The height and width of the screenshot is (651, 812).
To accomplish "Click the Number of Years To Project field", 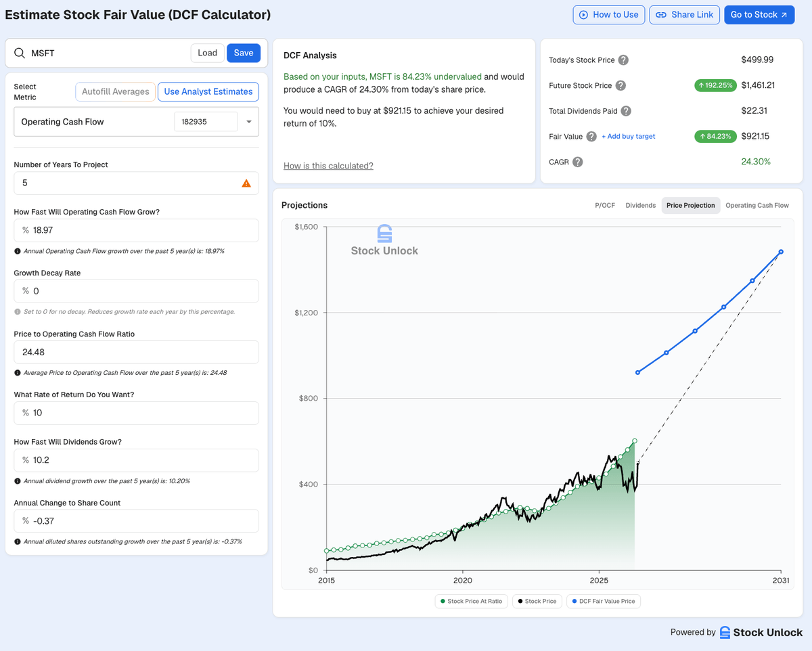I will point(136,183).
